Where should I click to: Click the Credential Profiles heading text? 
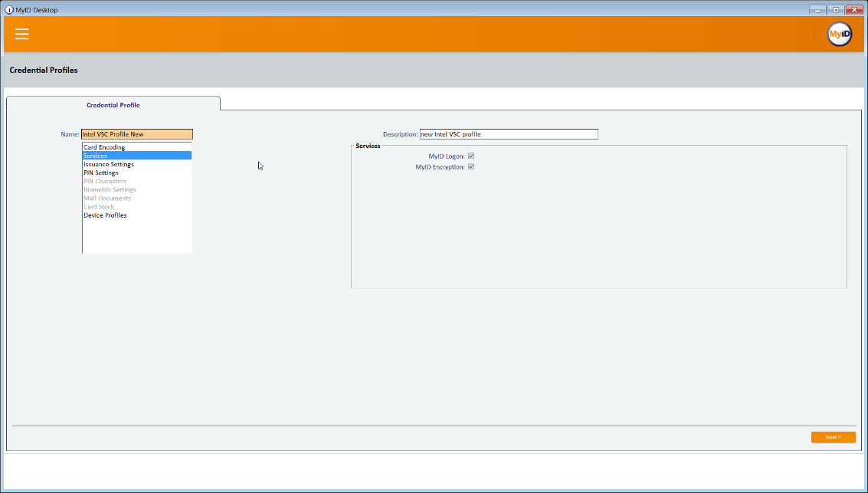[44, 71]
